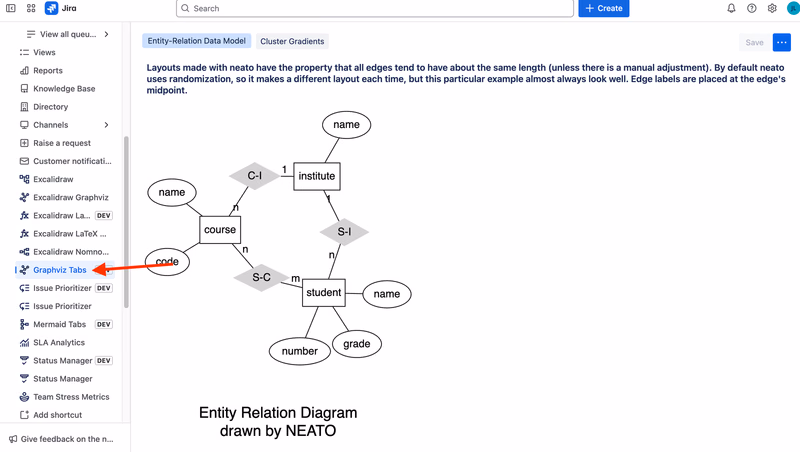Open the non-DEV Status Manager entry
The image size is (800, 452).
click(x=63, y=379)
